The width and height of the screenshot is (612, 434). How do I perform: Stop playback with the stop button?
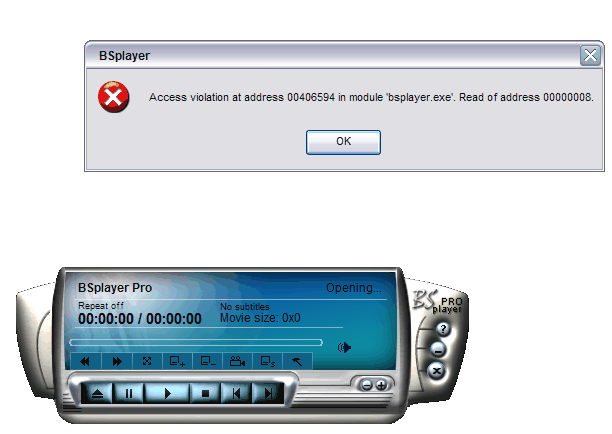click(x=205, y=393)
